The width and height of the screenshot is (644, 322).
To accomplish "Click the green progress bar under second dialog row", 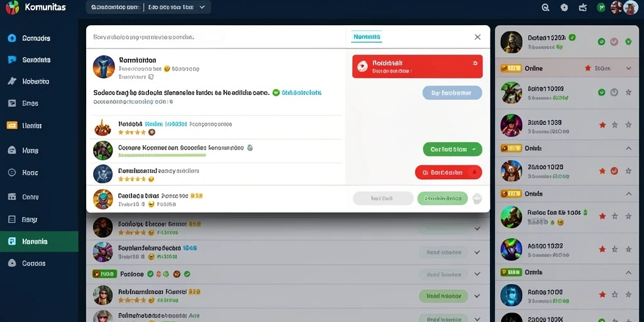I will (162, 156).
